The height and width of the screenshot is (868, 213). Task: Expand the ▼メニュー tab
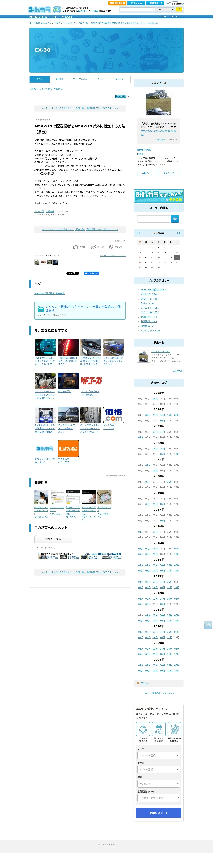pos(120,79)
